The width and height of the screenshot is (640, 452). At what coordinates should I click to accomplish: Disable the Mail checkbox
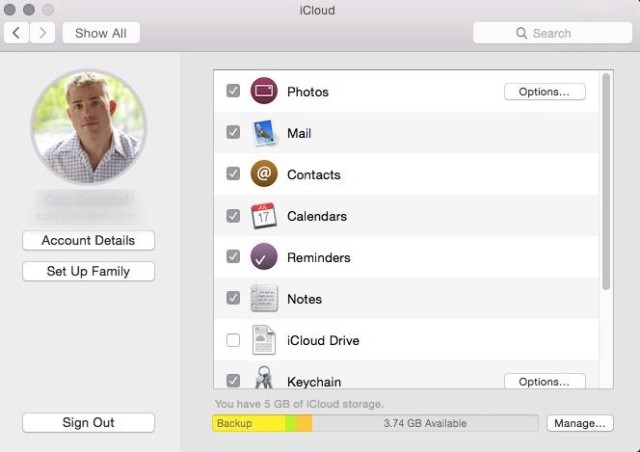(x=233, y=133)
